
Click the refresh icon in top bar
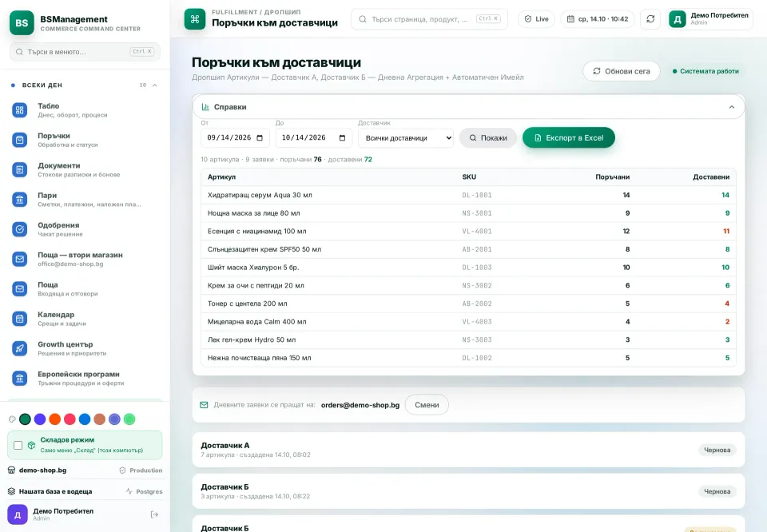650,19
